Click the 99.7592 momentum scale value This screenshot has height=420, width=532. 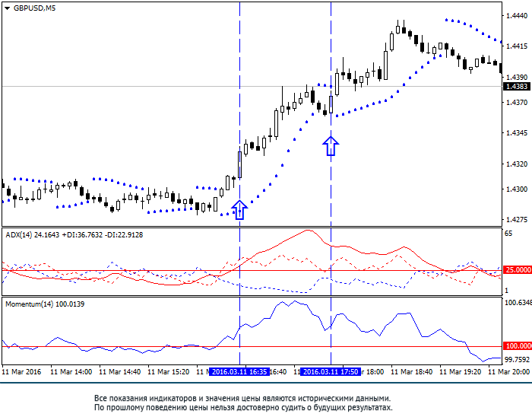pos(517,360)
